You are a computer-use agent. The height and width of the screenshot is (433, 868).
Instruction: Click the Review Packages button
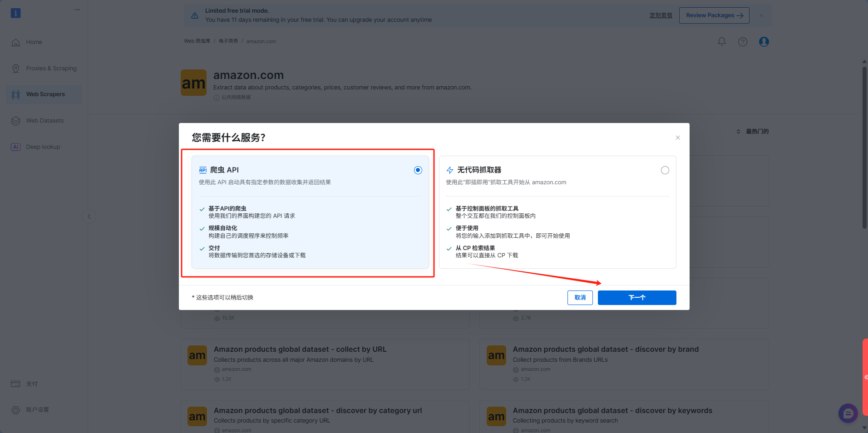click(x=714, y=15)
